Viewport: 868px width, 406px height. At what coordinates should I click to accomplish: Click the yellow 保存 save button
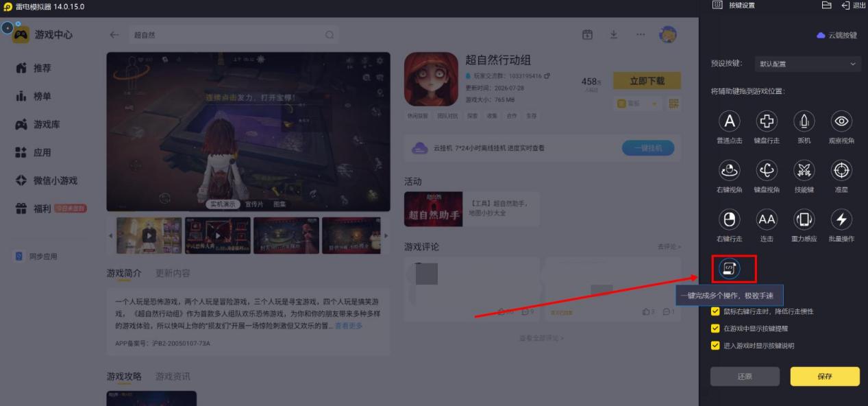tap(825, 376)
